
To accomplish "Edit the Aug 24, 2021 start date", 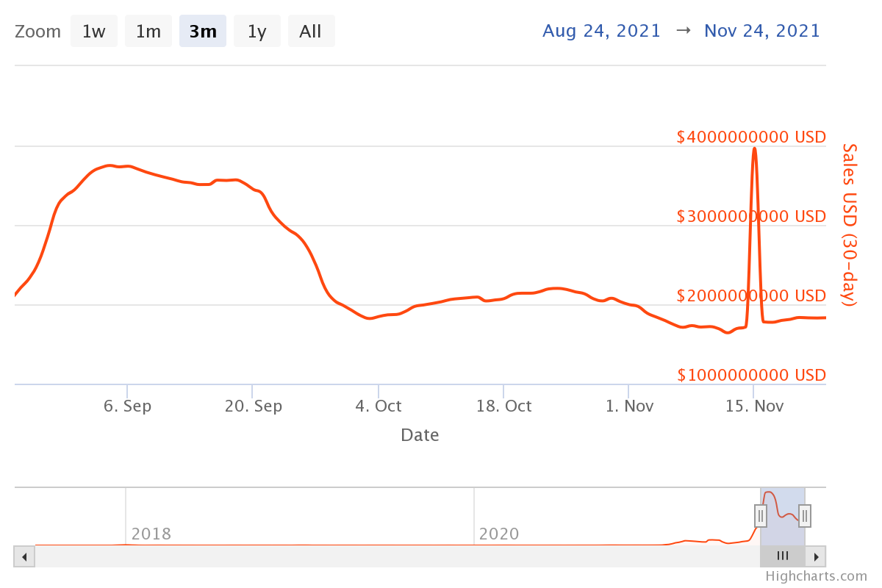I will point(601,31).
